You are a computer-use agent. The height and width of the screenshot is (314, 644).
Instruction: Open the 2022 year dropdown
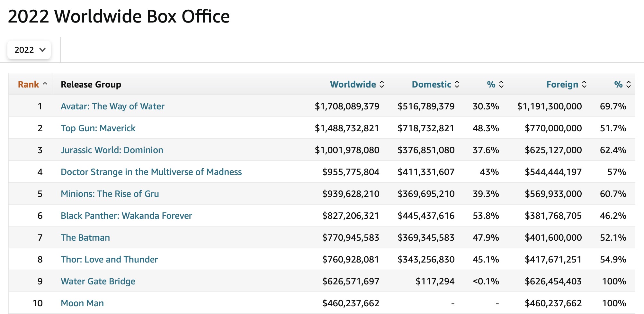pyautogui.click(x=29, y=50)
